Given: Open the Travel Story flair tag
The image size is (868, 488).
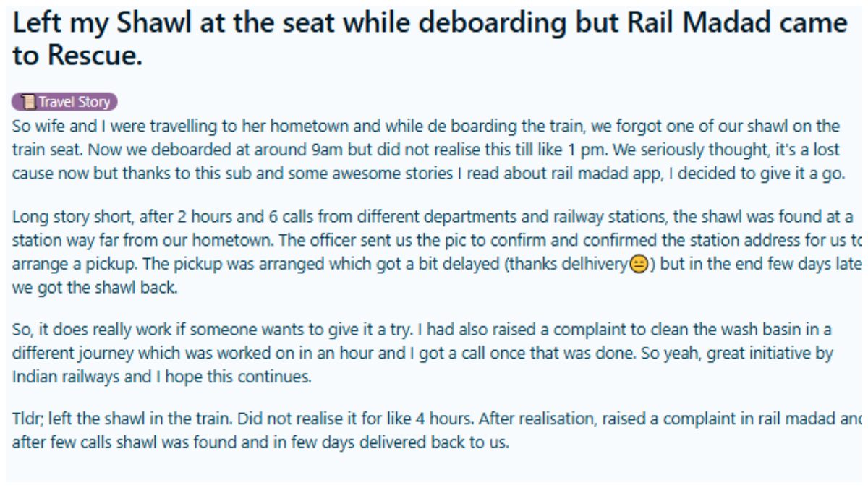Looking at the screenshot, I should [x=65, y=103].
